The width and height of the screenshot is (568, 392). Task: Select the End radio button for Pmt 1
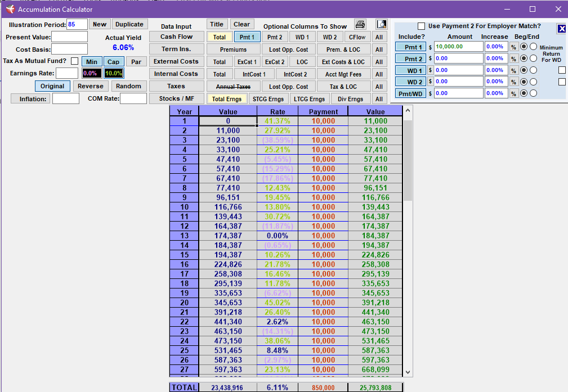coord(533,47)
